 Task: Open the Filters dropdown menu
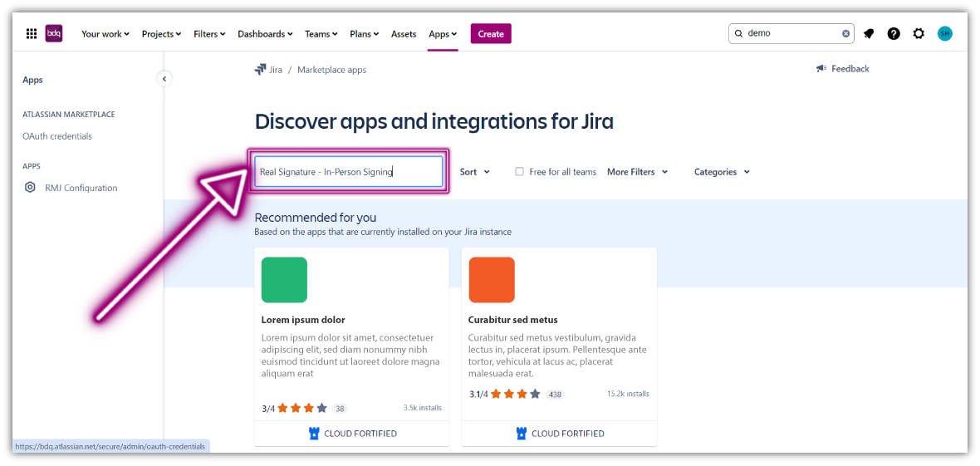click(x=209, y=34)
